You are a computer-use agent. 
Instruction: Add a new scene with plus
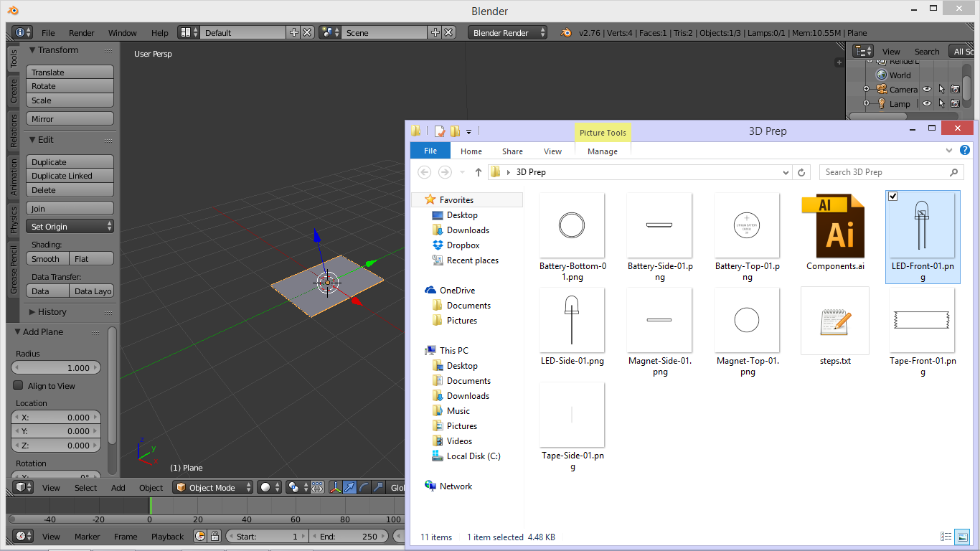point(435,32)
